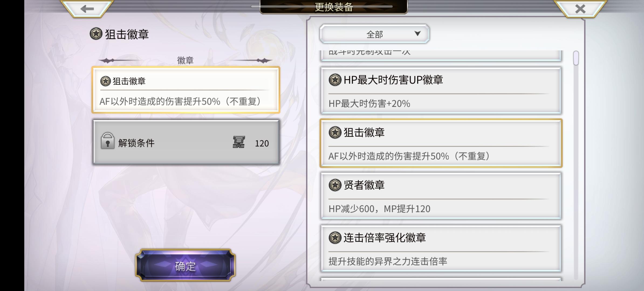
Task: Choose 连击倍率强化徽章 in the badge list
Action: 441,248
